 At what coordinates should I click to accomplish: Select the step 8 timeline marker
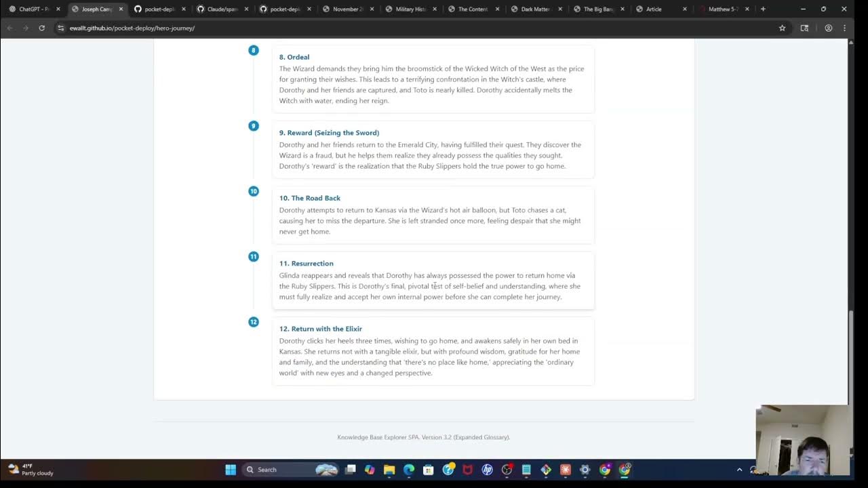254,50
